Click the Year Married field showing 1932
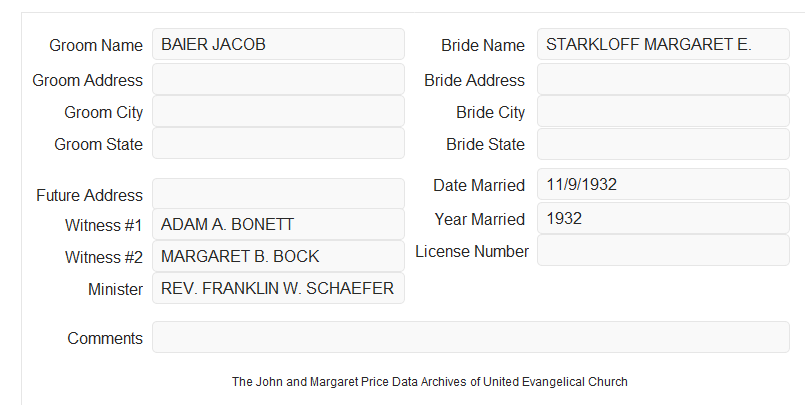This screenshot has height=405, width=805. click(x=663, y=218)
